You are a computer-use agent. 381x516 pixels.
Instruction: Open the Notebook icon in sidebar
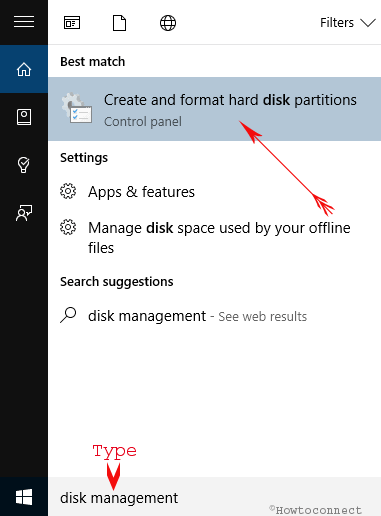tap(24, 117)
